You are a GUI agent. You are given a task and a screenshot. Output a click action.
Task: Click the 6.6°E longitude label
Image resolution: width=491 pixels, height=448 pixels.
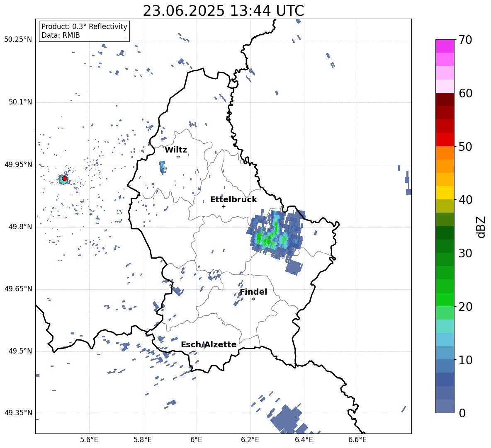(357, 440)
